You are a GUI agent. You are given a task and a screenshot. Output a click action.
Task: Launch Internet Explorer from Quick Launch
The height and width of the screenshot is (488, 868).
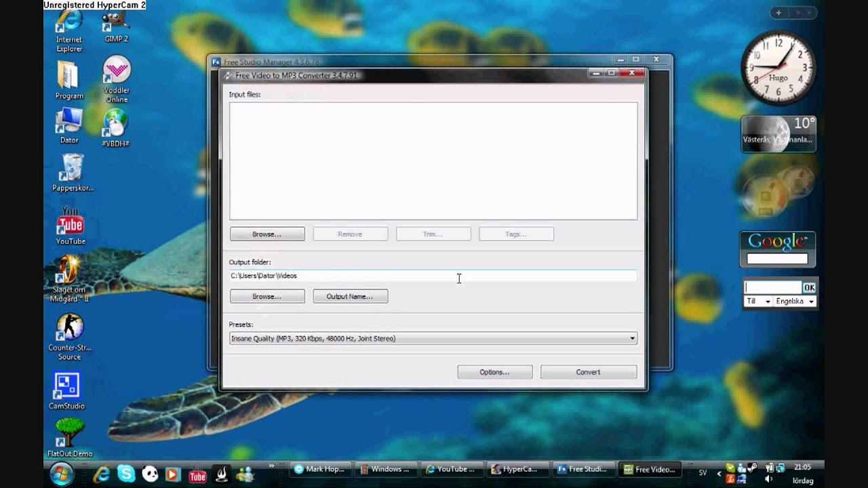[x=102, y=474]
